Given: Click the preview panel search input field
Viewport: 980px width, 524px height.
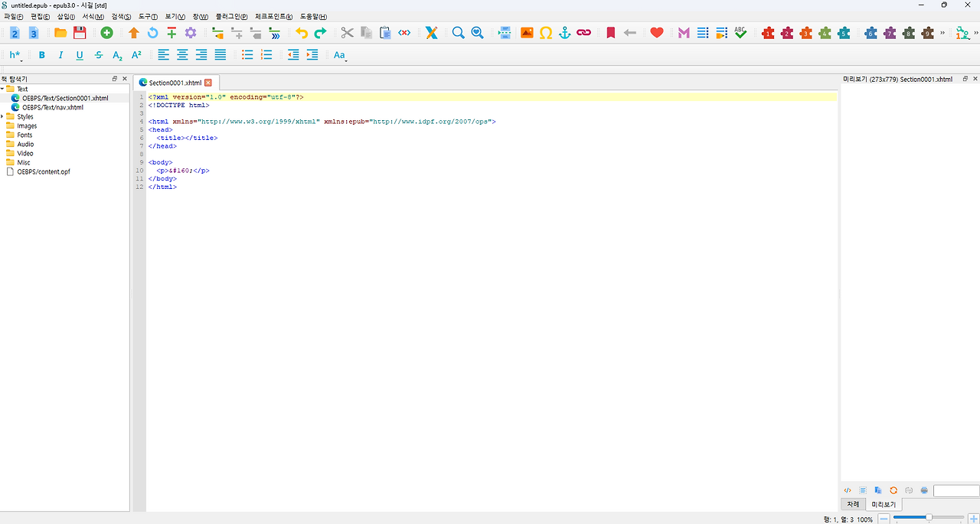Looking at the screenshot, I should pos(956,490).
